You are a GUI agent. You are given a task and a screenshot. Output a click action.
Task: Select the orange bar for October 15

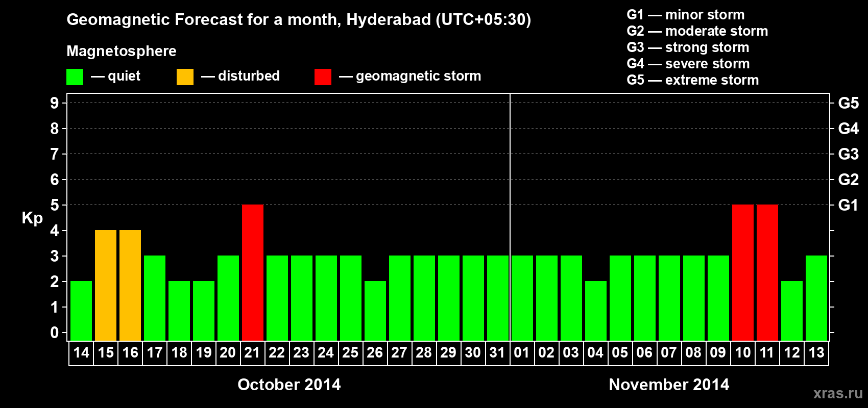pyautogui.click(x=106, y=286)
